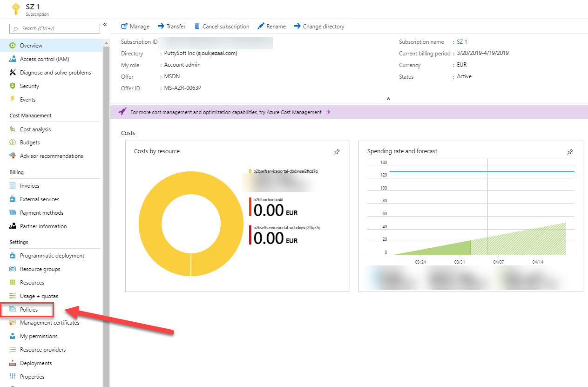Click Transfer in the command bar

click(x=171, y=27)
